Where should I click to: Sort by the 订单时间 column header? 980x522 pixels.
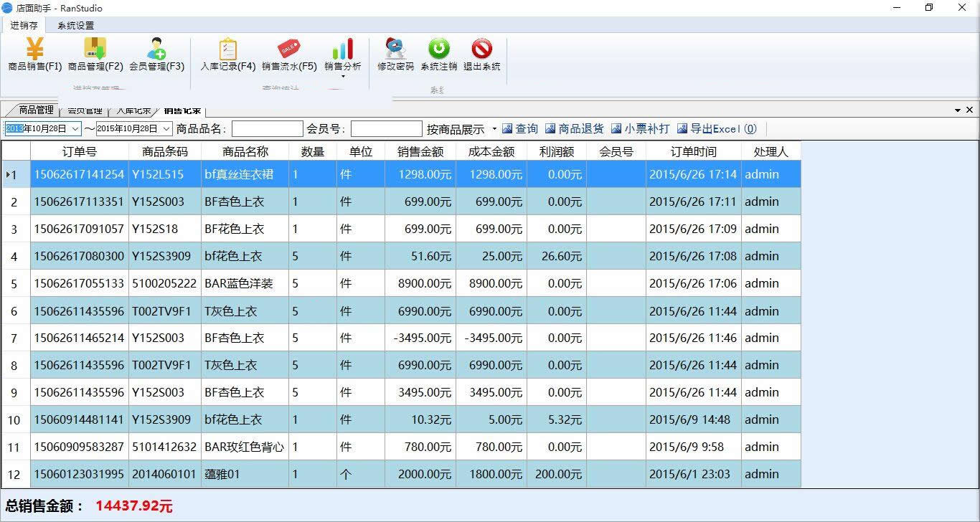point(694,151)
